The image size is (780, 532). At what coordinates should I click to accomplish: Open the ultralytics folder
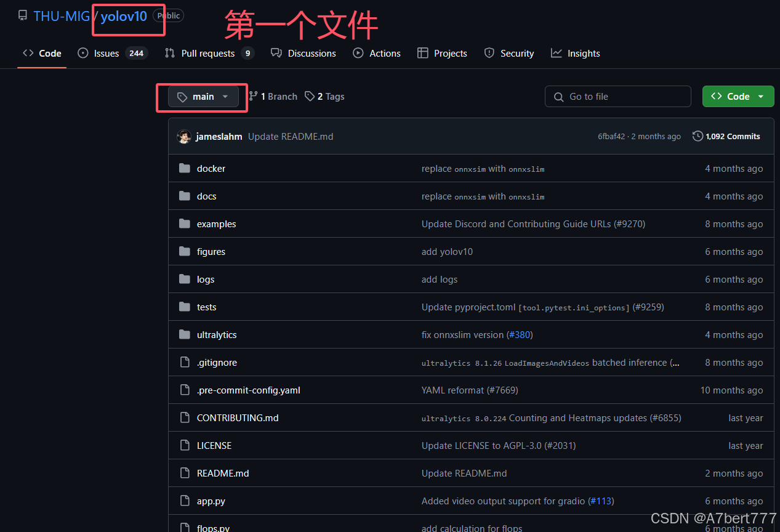[217, 335]
